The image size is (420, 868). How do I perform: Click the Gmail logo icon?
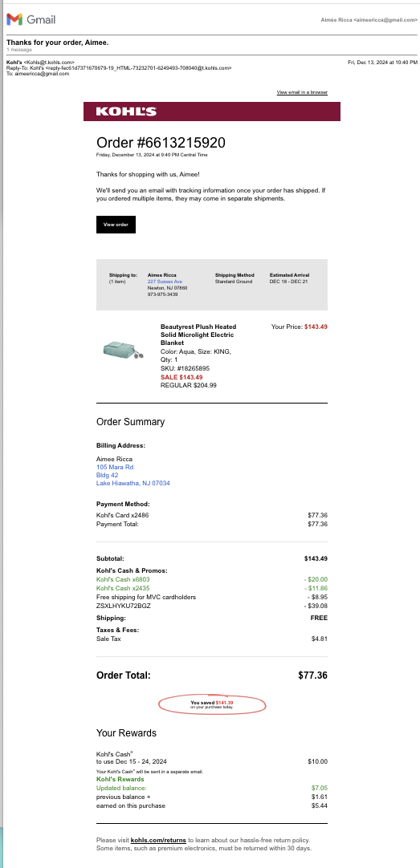[14, 19]
